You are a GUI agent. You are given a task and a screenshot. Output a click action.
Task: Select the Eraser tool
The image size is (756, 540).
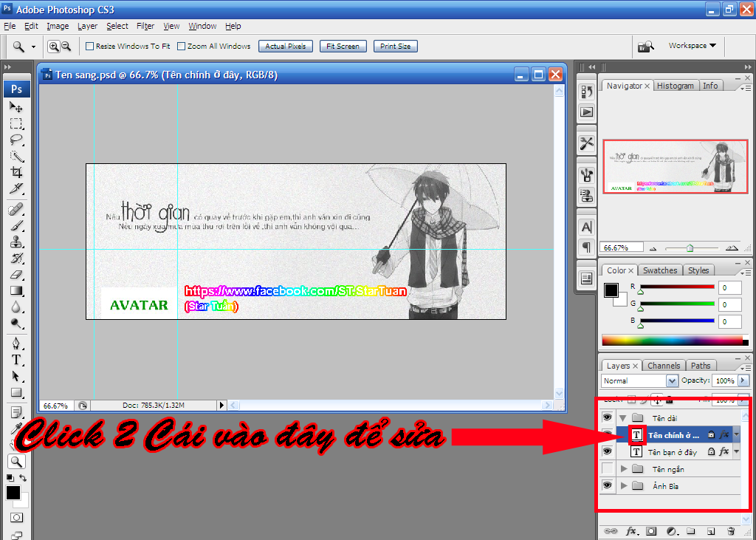pos(16,275)
